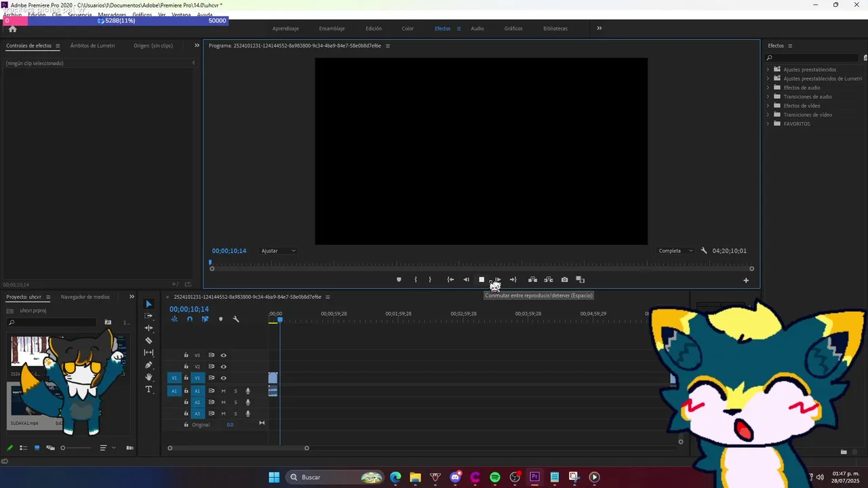Switch to Audio workspace tab

coord(477,28)
